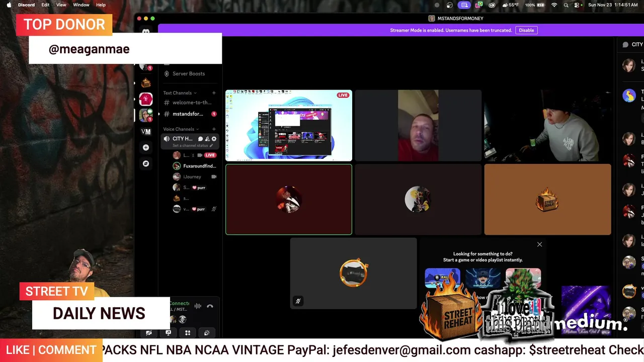Open Creative Cloud menu bar icon
This screenshot has width=644, height=362.
(492, 5)
